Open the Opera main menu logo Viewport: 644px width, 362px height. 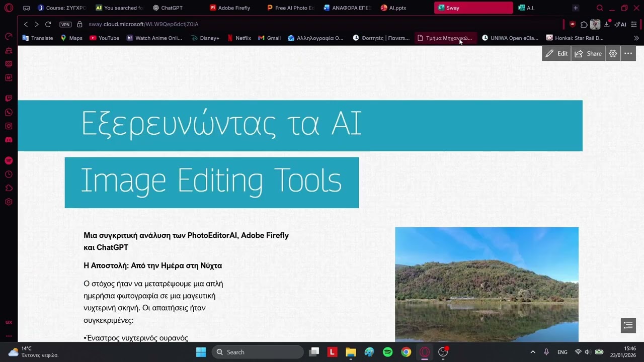pos(9,8)
